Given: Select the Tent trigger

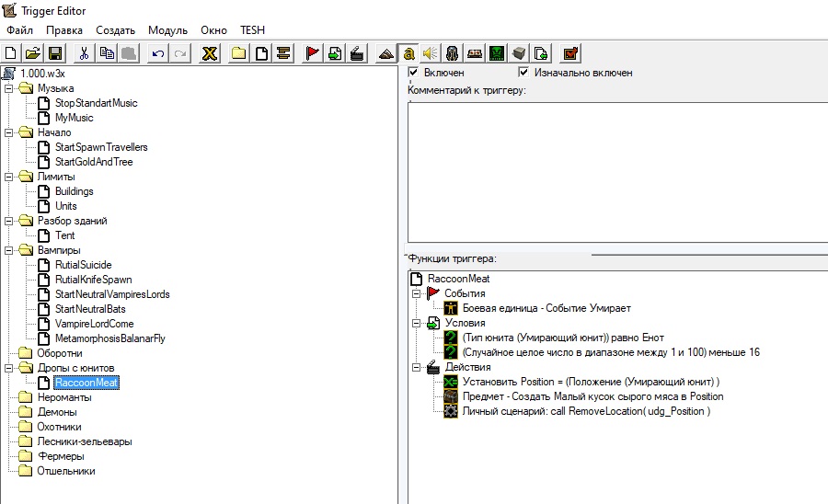Looking at the screenshot, I should click(x=65, y=235).
